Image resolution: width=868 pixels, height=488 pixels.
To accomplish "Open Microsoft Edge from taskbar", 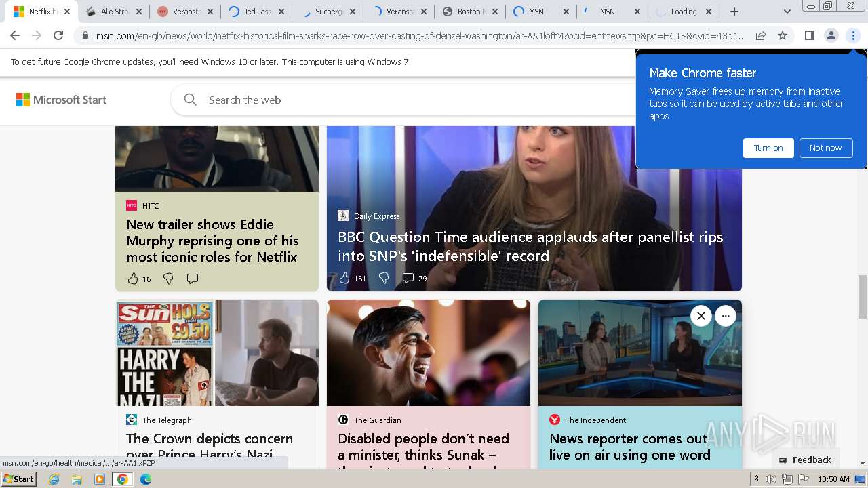I will point(146,479).
